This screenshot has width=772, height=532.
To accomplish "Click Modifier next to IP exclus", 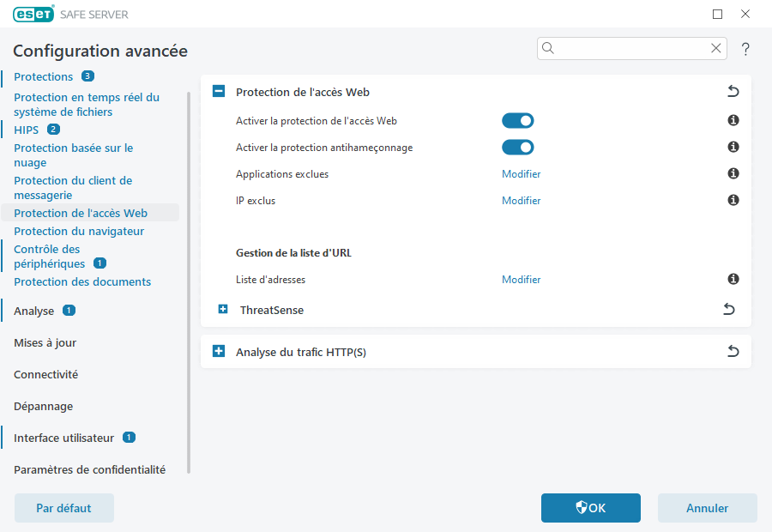I will 521,200.
